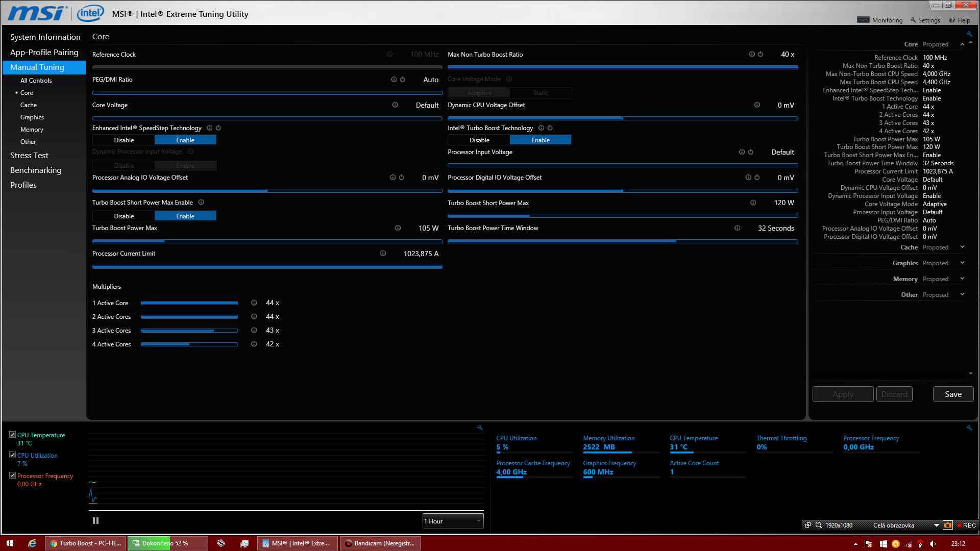Click info icon for Turbo Boost Power Time Window
Image resolution: width=980 pixels, height=551 pixels.
click(x=737, y=228)
